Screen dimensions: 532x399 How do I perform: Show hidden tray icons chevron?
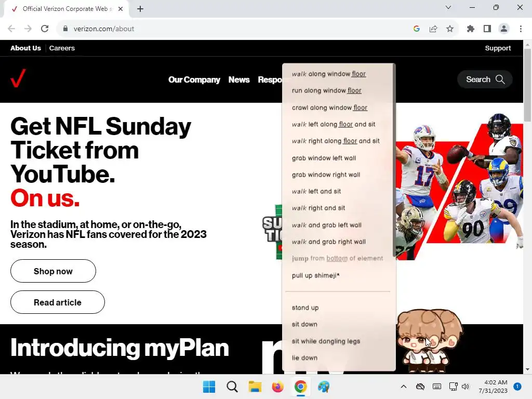point(403,387)
